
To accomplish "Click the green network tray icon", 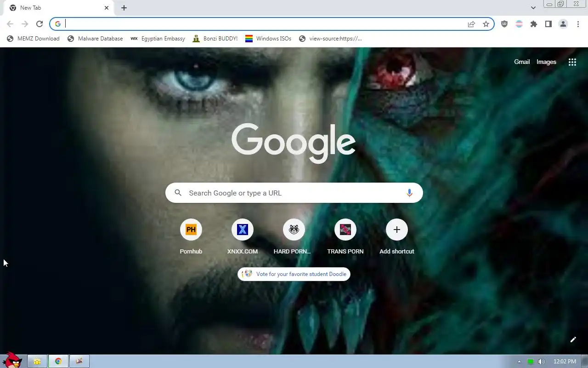I will click(531, 362).
